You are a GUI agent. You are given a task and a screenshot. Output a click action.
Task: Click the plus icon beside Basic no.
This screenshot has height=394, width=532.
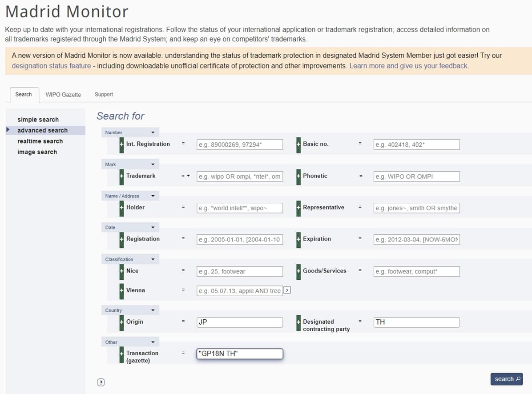299,144
